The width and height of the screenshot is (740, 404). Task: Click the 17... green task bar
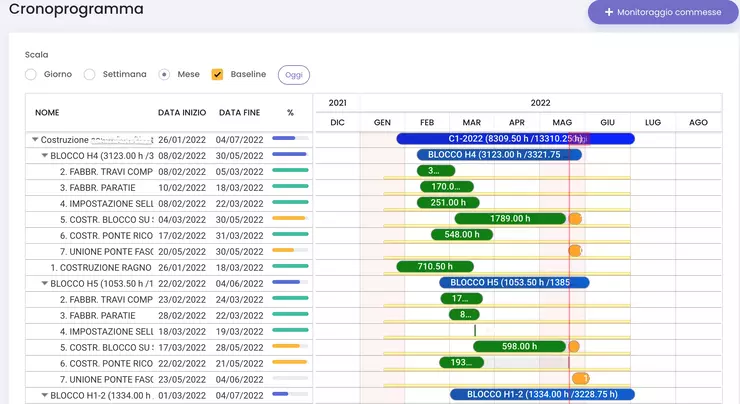pos(461,298)
